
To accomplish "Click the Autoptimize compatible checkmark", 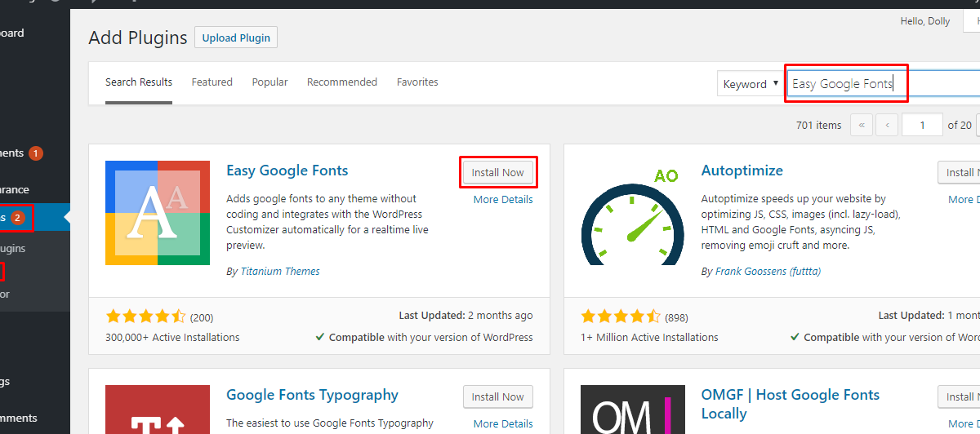I will coord(795,337).
